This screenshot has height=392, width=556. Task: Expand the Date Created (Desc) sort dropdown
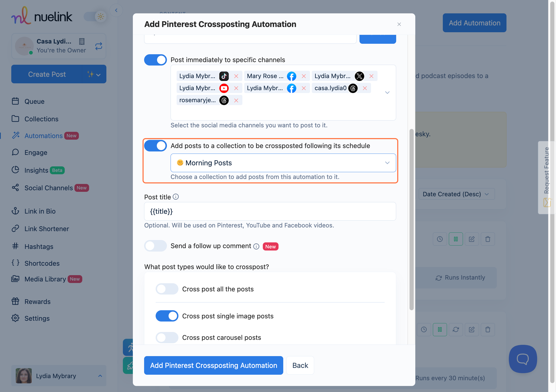(x=456, y=194)
